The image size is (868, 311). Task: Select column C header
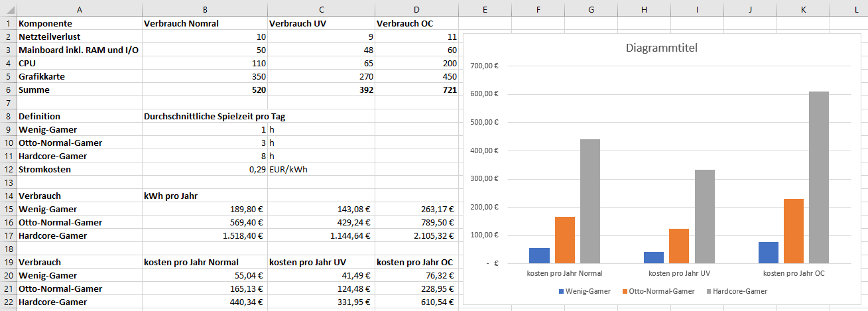(321, 9)
